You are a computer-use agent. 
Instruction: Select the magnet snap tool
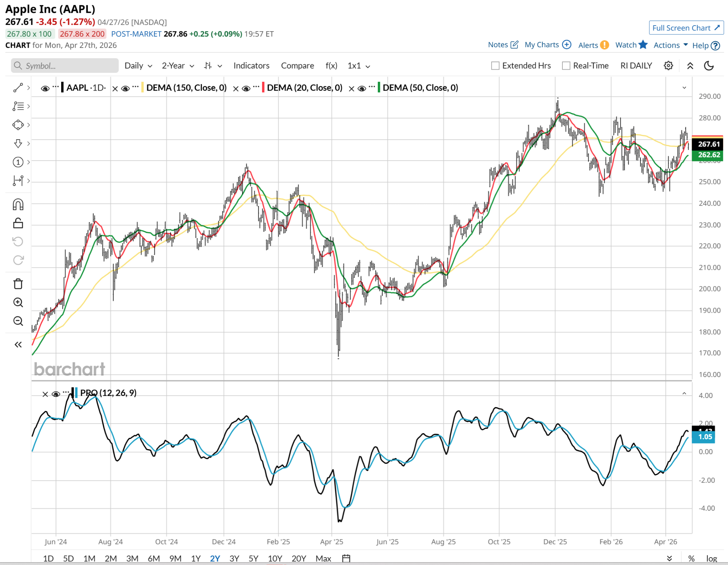[x=18, y=205]
